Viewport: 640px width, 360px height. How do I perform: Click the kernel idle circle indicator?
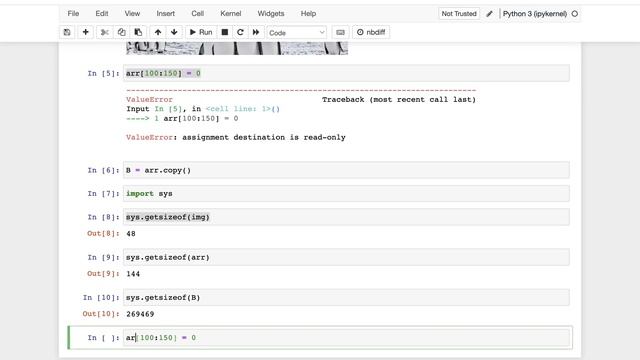tap(575, 13)
